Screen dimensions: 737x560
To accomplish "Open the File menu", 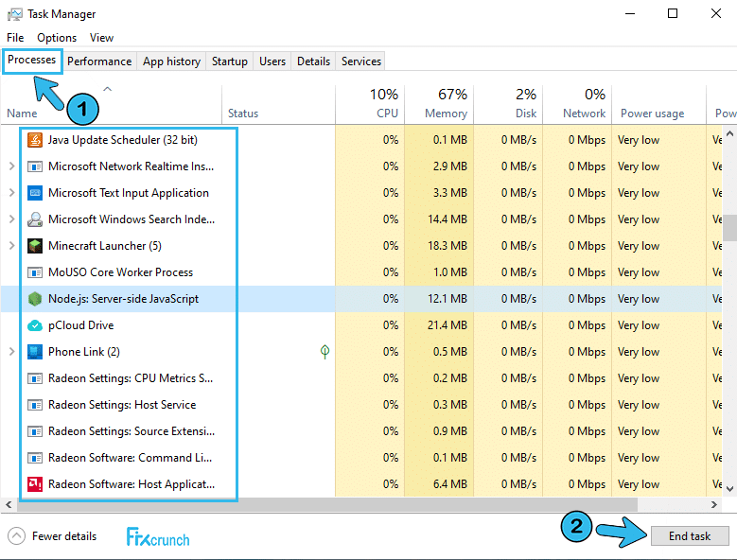I will (x=15, y=38).
